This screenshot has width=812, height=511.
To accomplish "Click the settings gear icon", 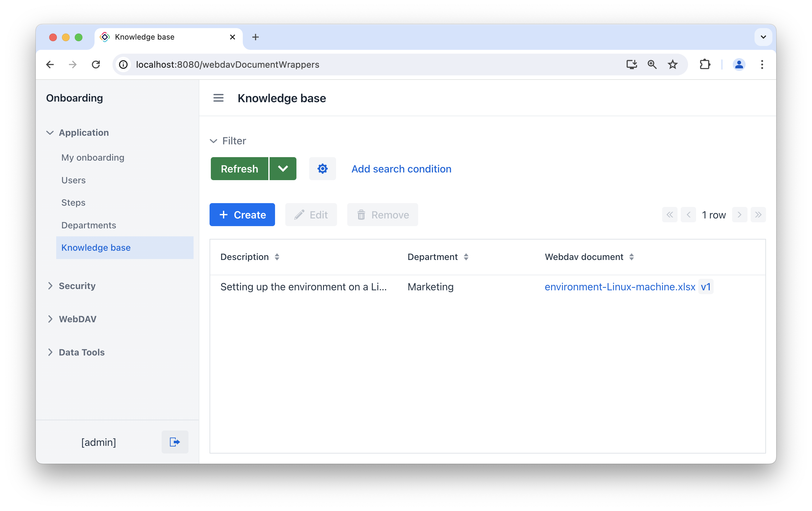I will tap(322, 169).
